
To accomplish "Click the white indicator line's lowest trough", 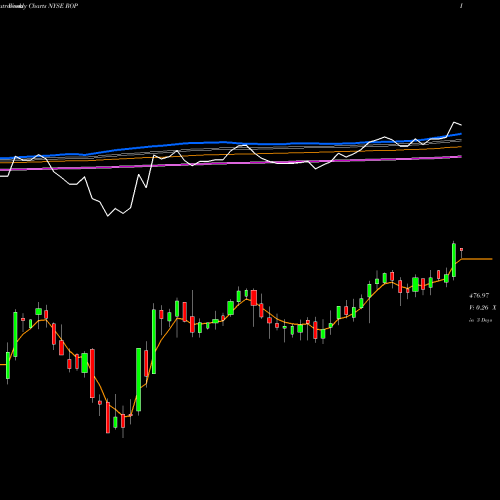I will 108,216.
